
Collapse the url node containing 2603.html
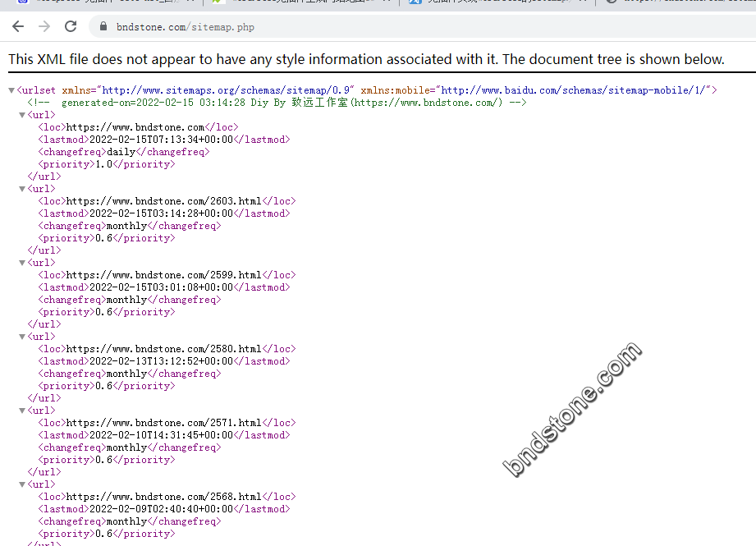pos(22,189)
